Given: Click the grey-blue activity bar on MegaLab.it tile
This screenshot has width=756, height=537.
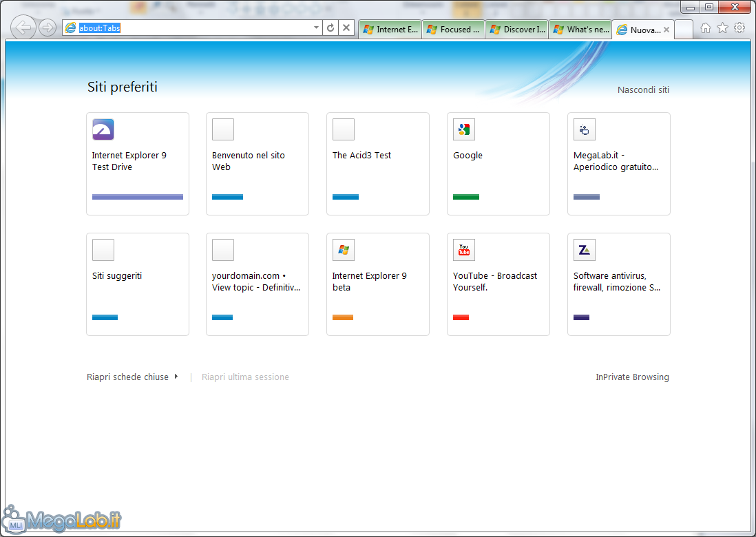Looking at the screenshot, I should (587, 197).
